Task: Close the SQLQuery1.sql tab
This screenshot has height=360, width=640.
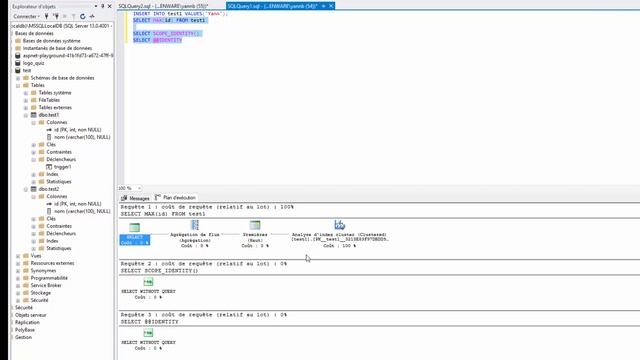Action: [331, 6]
